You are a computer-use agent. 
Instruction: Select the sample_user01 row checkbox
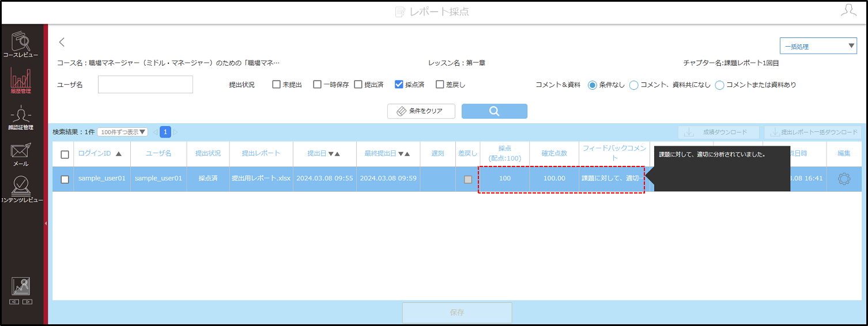[65, 179]
